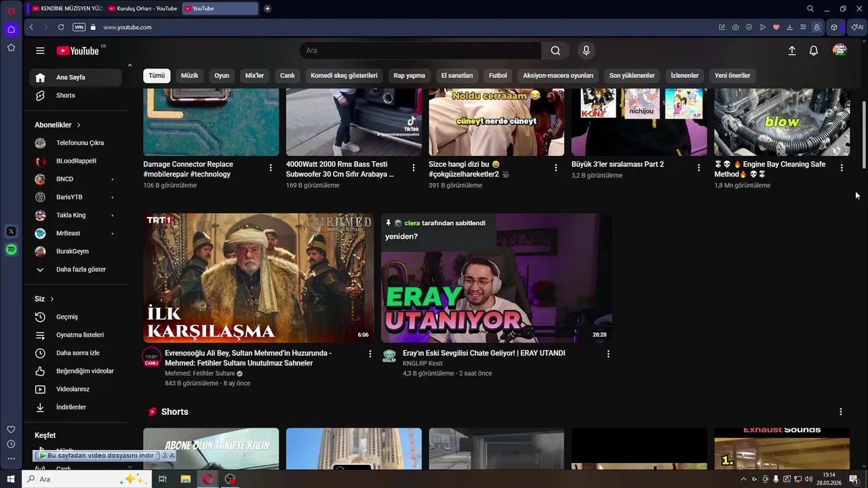Click the heart bookmark icon in address bar
Viewport: 868px width, 488px height.
point(776,27)
